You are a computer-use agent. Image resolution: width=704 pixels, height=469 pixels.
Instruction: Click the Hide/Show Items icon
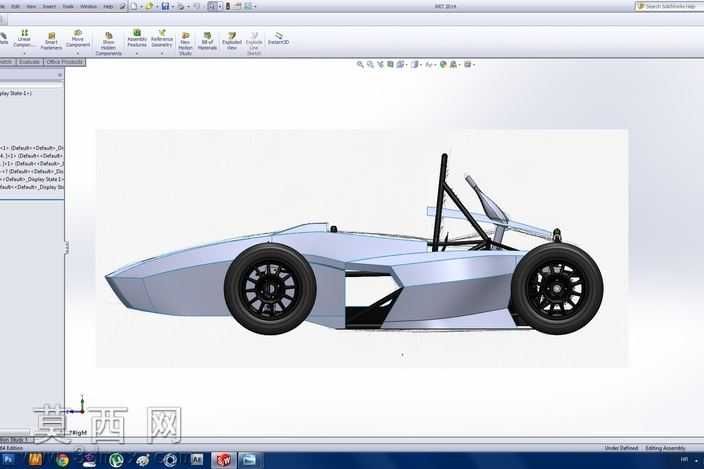coord(429,65)
